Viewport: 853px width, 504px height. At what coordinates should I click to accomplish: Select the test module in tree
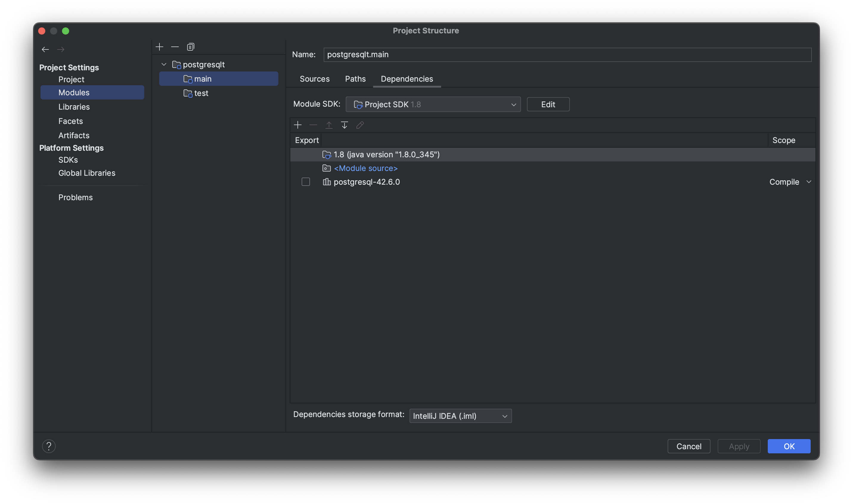tap(201, 94)
